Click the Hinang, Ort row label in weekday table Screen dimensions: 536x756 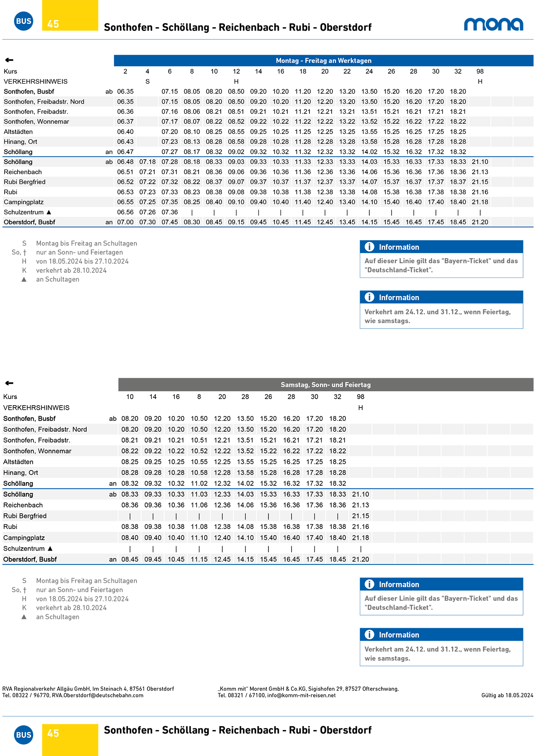21,142
